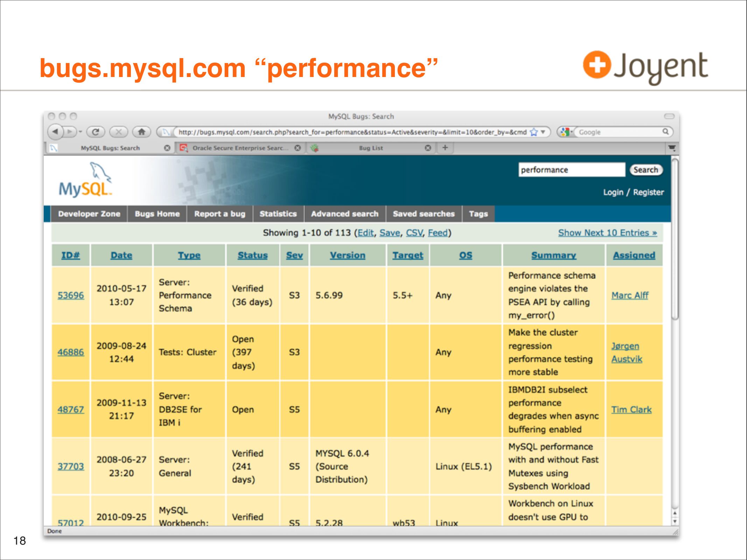This screenshot has width=747, height=560.
Task: Follow Show Next 10 Entries link
Action: pos(607,233)
